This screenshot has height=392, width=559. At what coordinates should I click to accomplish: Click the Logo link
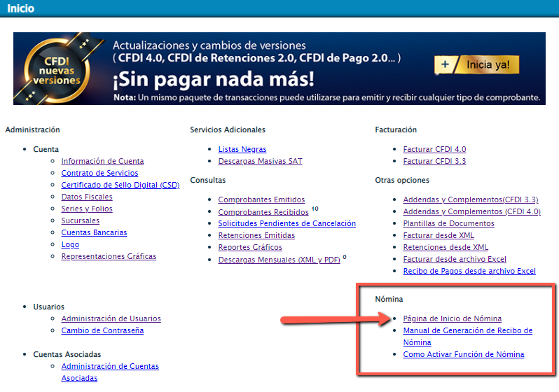coord(70,244)
